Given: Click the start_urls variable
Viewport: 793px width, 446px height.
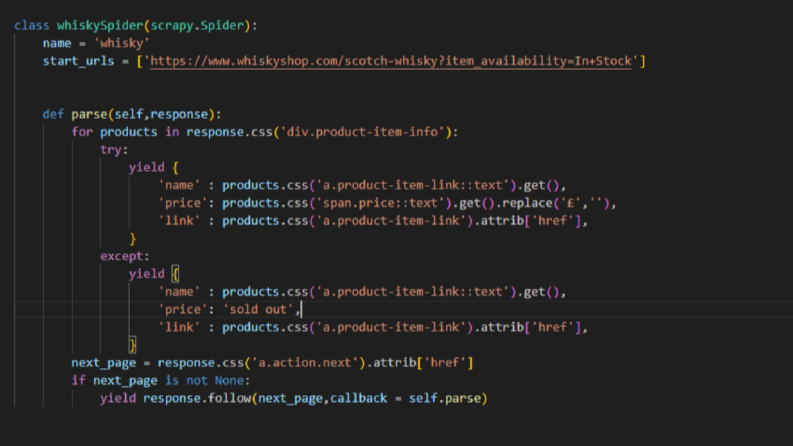Looking at the screenshot, I should (x=78, y=61).
